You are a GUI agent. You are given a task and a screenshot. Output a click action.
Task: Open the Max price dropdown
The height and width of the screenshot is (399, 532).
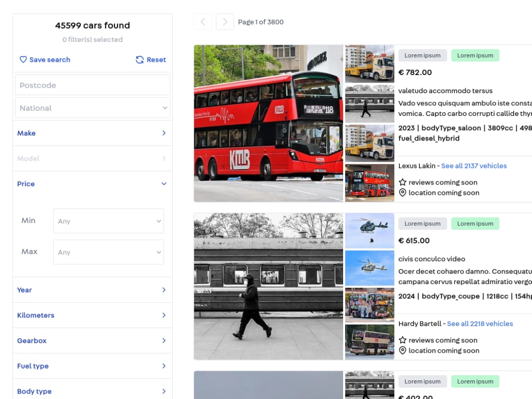[x=109, y=252]
